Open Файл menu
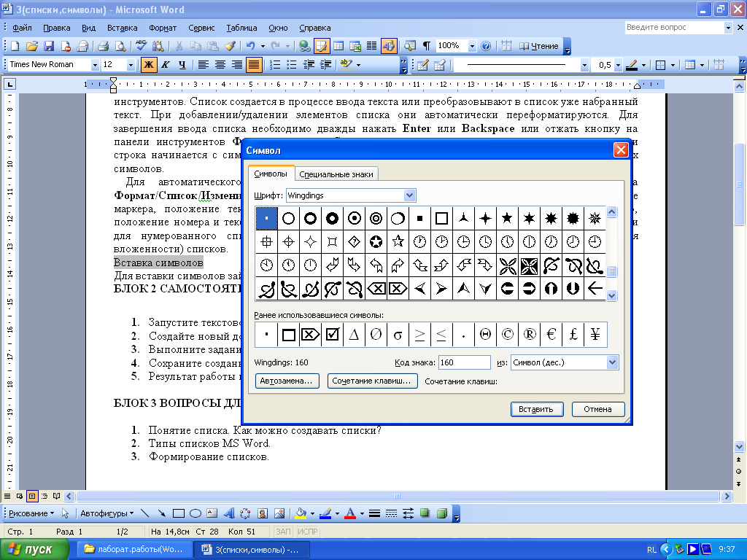This screenshot has width=747, height=560. pos(22,28)
